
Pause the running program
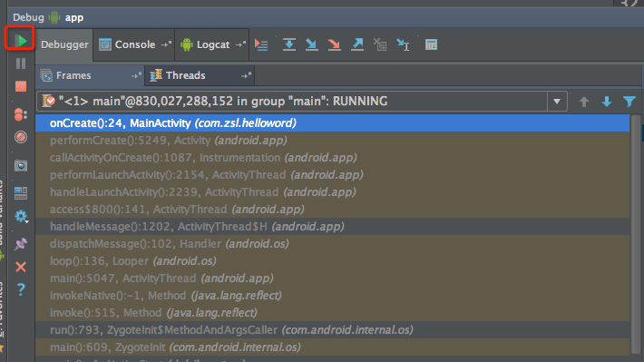[x=21, y=64]
